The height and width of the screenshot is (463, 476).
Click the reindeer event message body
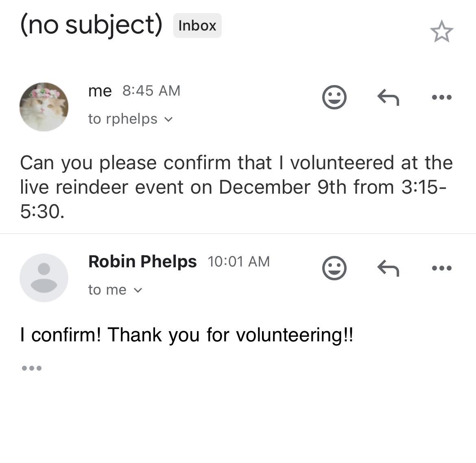click(x=236, y=187)
